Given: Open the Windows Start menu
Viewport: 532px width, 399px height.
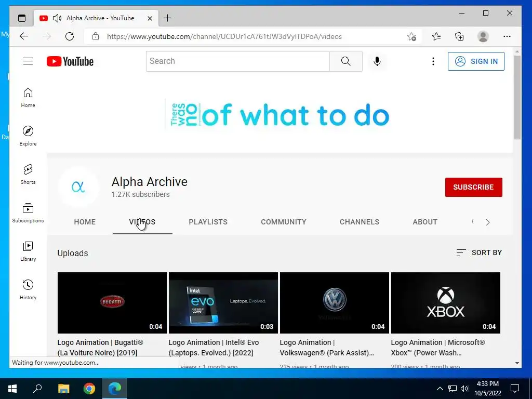Looking at the screenshot, I should pos(12,389).
